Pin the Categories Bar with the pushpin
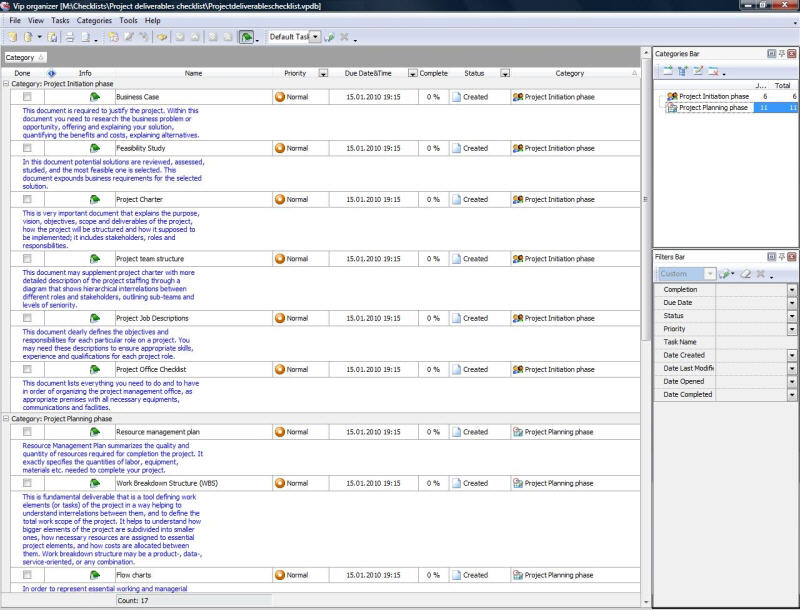Viewport: 800px width, 610px height. click(782, 53)
